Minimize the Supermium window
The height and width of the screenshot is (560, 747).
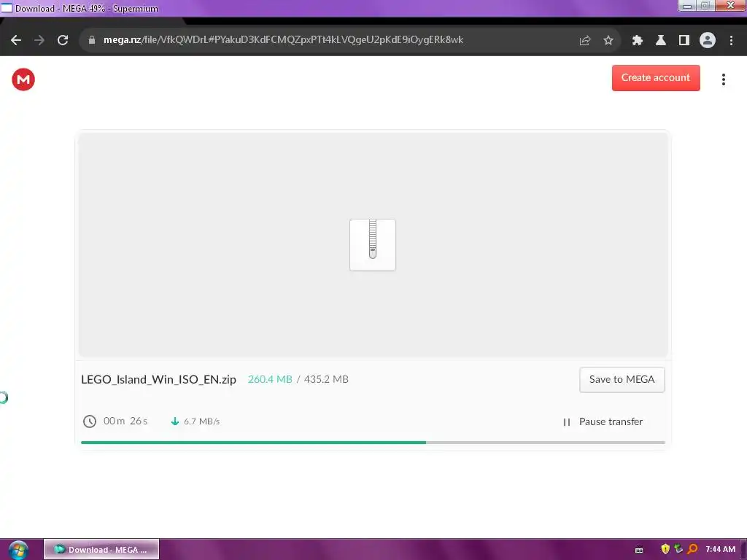[686, 6]
